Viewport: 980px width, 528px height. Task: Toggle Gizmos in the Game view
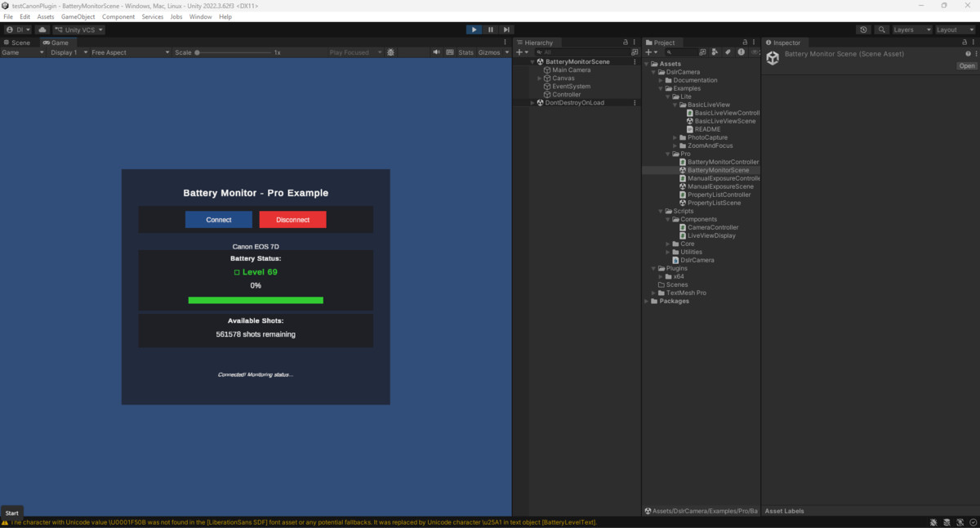(489, 52)
